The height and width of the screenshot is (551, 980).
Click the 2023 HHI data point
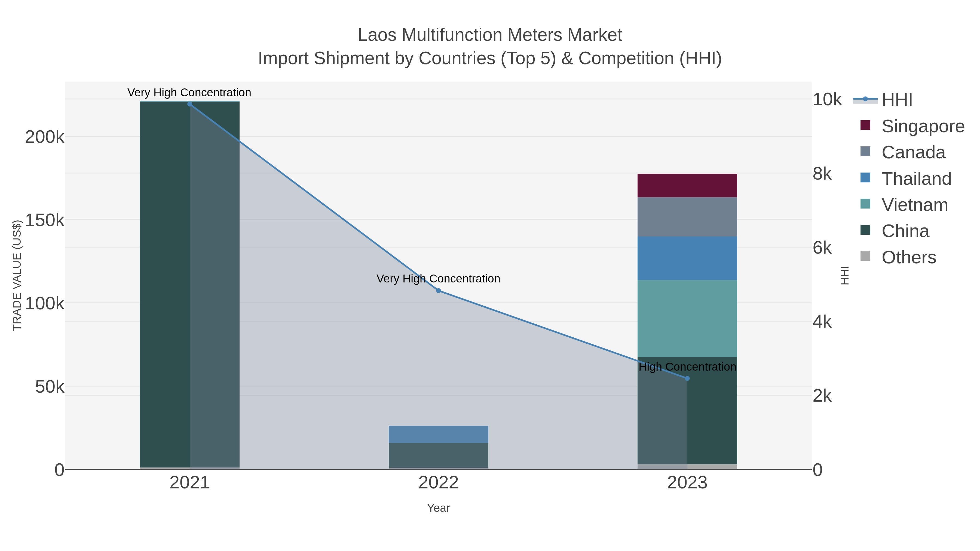point(687,378)
